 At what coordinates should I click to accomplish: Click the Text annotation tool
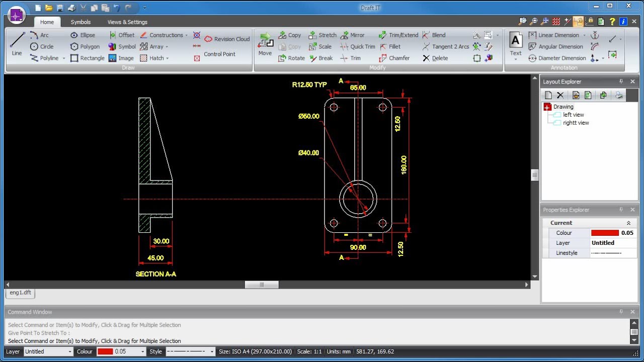(516, 44)
